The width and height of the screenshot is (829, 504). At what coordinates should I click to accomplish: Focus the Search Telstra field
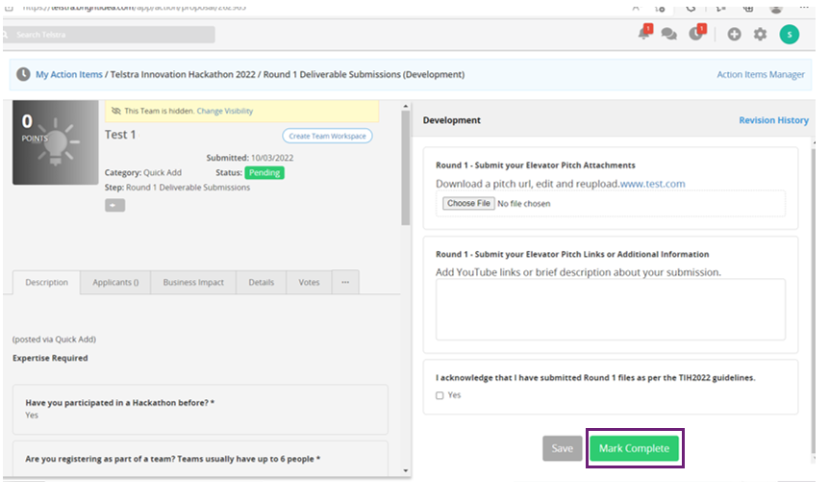tap(110, 35)
